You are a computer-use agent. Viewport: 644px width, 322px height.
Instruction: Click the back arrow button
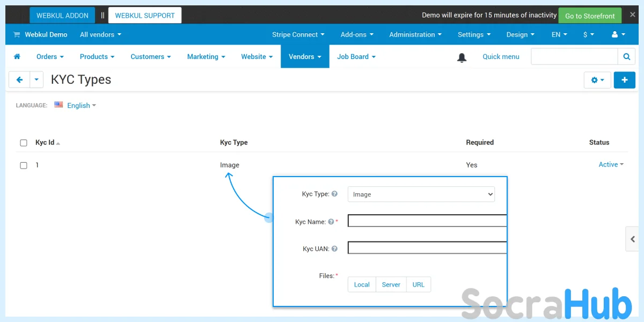(19, 80)
